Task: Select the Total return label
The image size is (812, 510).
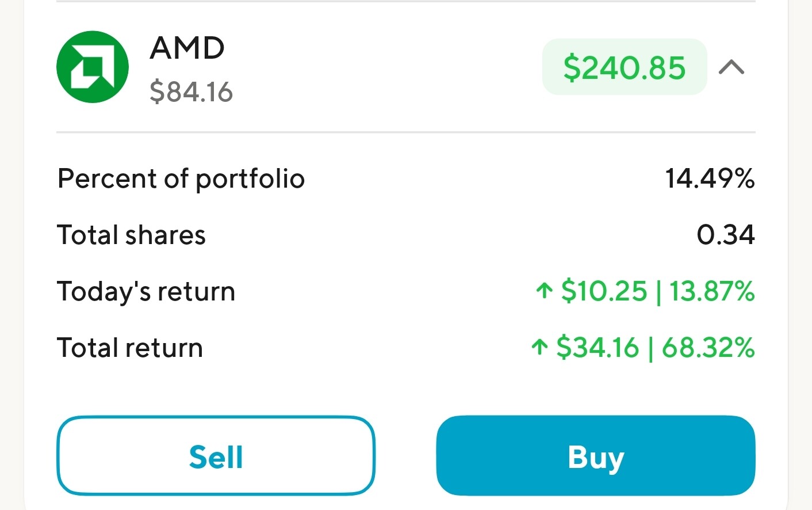Action: 130,348
